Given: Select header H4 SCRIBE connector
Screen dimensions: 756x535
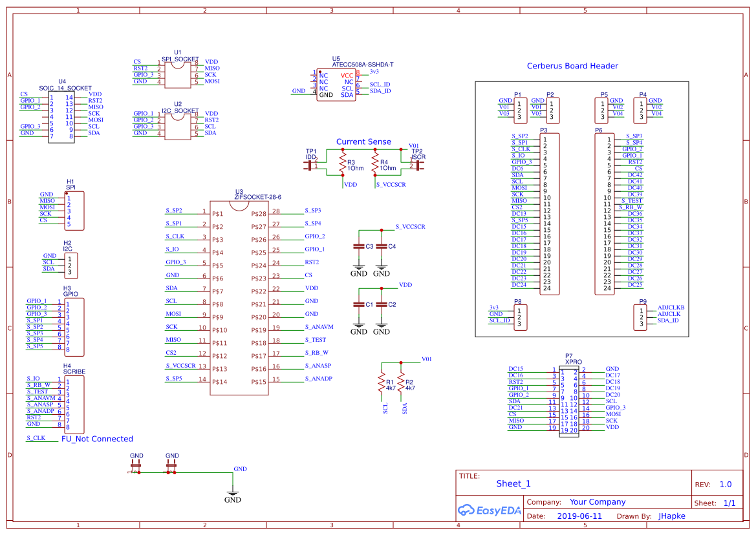Looking at the screenshot, I should (75, 404).
